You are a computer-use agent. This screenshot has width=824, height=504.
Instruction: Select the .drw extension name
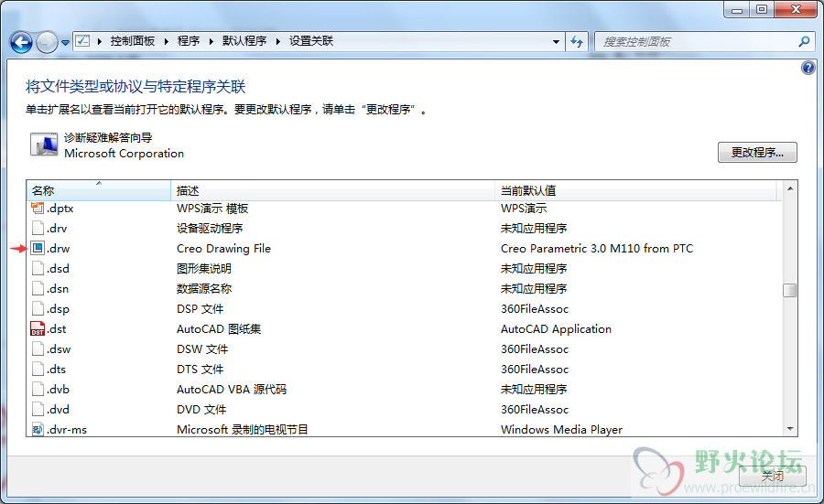[58, 248]
